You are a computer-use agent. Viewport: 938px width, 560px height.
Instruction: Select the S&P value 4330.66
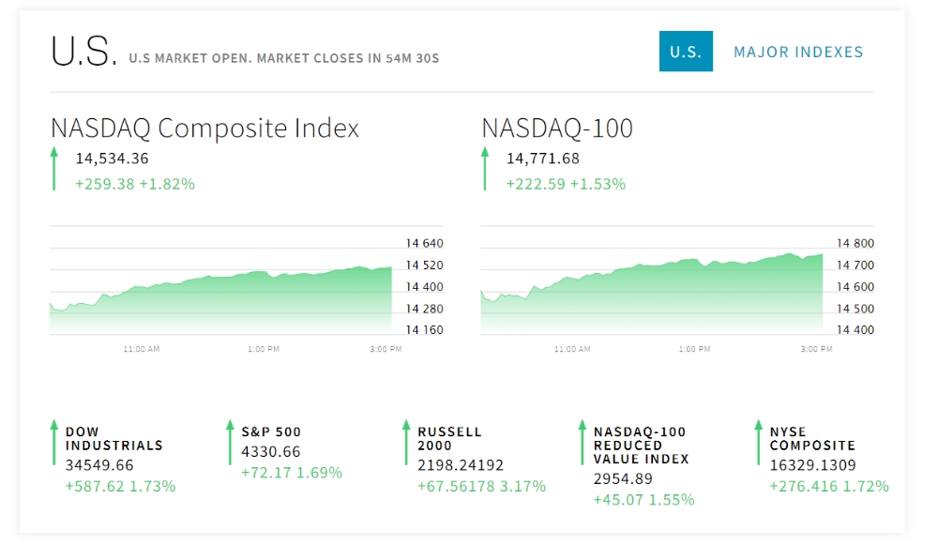(270, 452)
